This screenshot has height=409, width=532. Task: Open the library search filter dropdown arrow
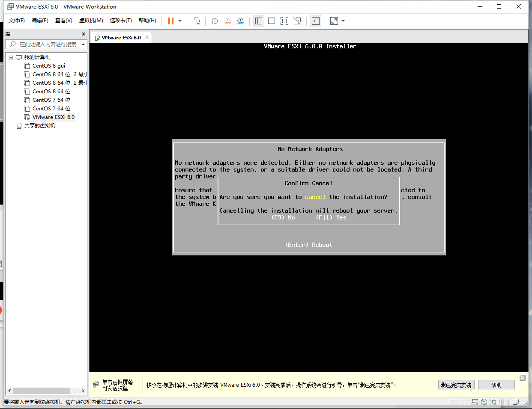pos(83,44)
